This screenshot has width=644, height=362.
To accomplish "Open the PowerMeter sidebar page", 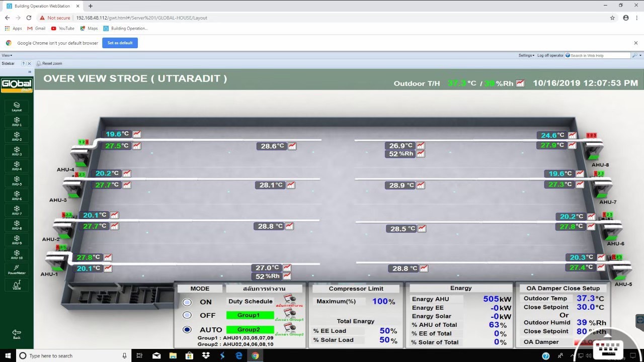I will (17, 270).
